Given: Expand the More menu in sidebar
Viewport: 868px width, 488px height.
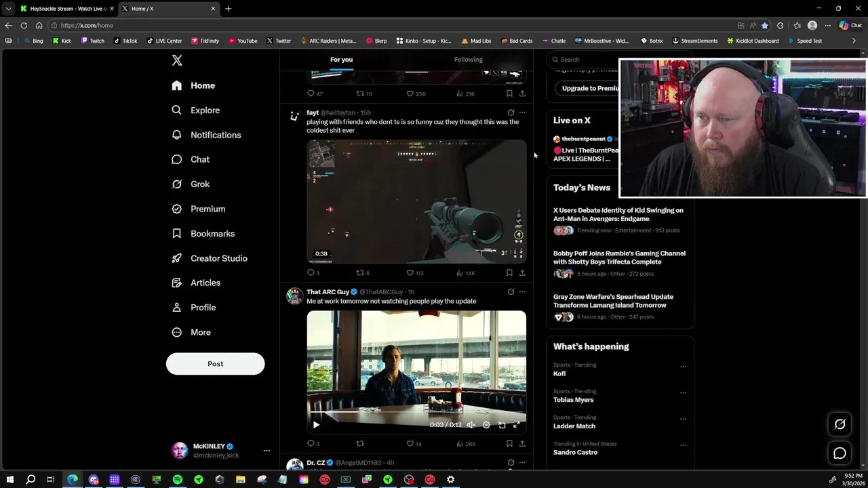Looking at the screenshot, I should 192,332.
